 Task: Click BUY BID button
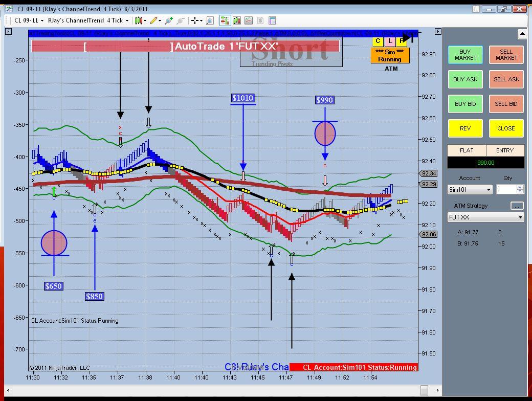click(465, 104)
